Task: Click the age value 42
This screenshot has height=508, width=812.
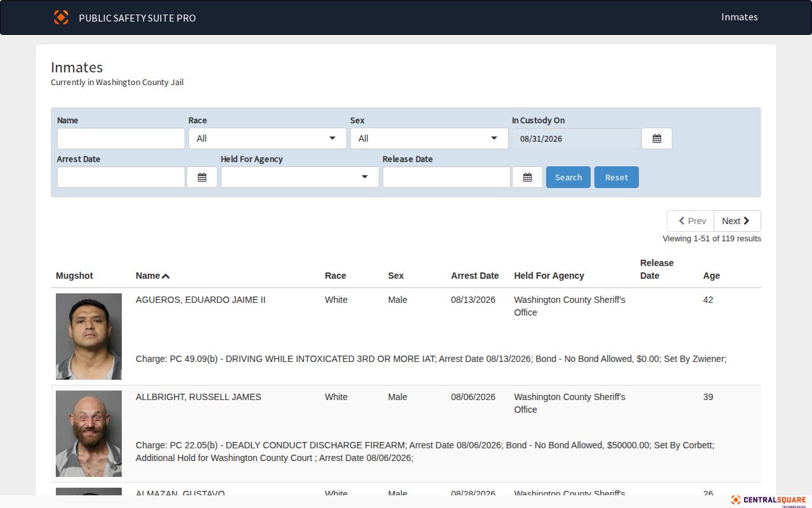Action: 708,300
